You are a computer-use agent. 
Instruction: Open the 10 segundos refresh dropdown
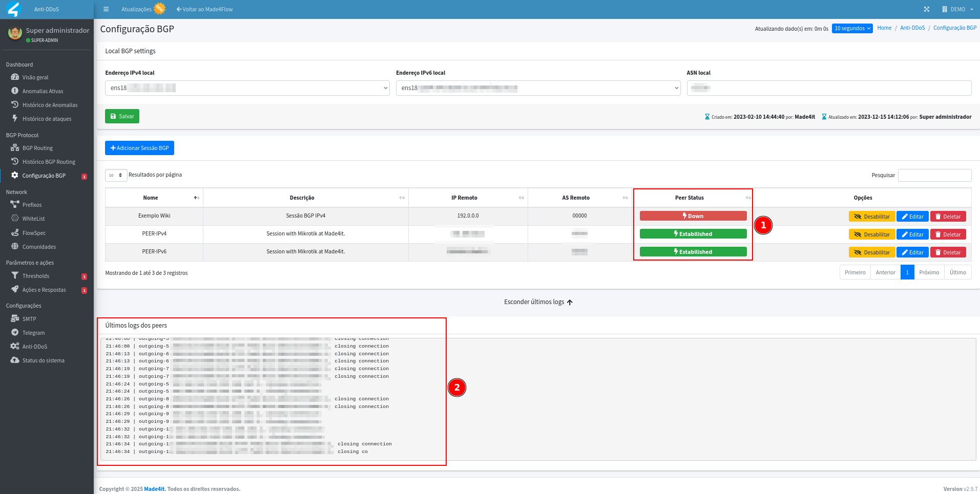click(852, 29)
